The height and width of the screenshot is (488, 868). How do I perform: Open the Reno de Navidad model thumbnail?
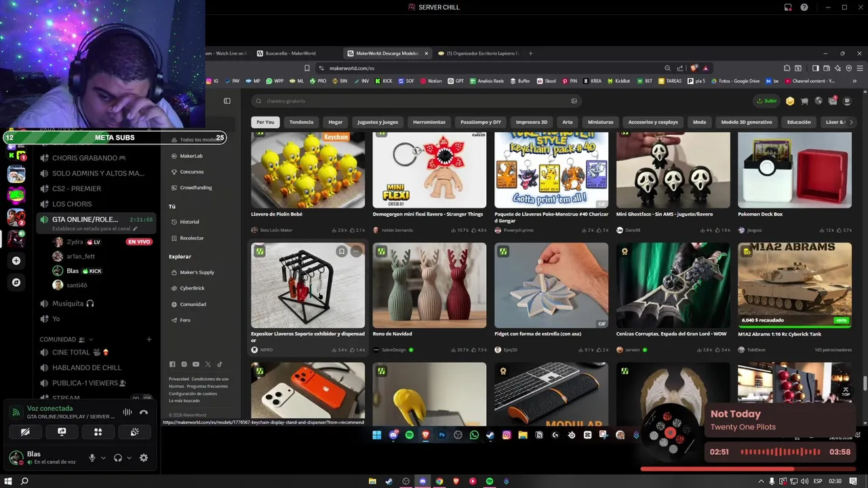(x=429, y=285)
